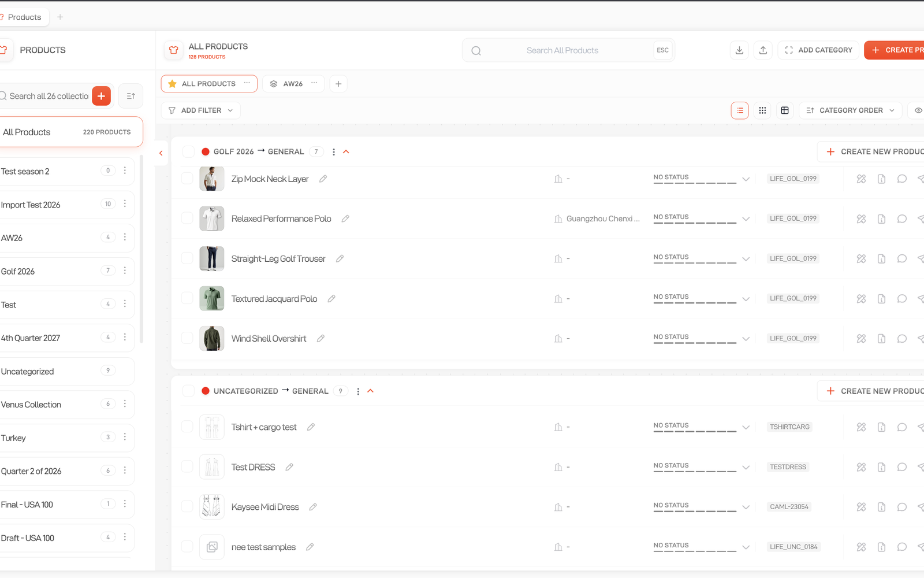Click the eye visibility options icon

(x=918, y=110)
